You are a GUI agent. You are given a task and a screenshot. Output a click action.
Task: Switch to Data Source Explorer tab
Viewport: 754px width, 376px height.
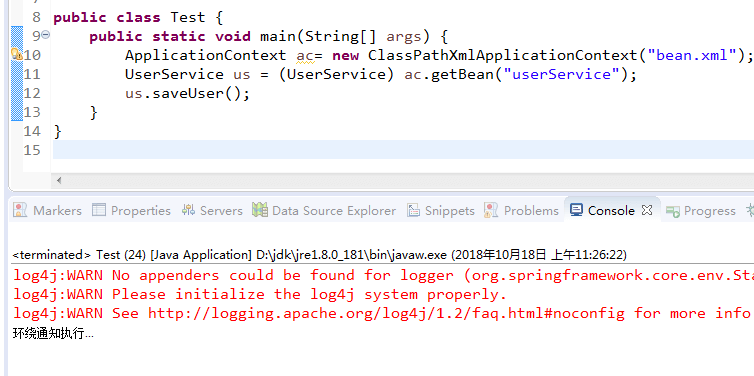pos(324,210)
